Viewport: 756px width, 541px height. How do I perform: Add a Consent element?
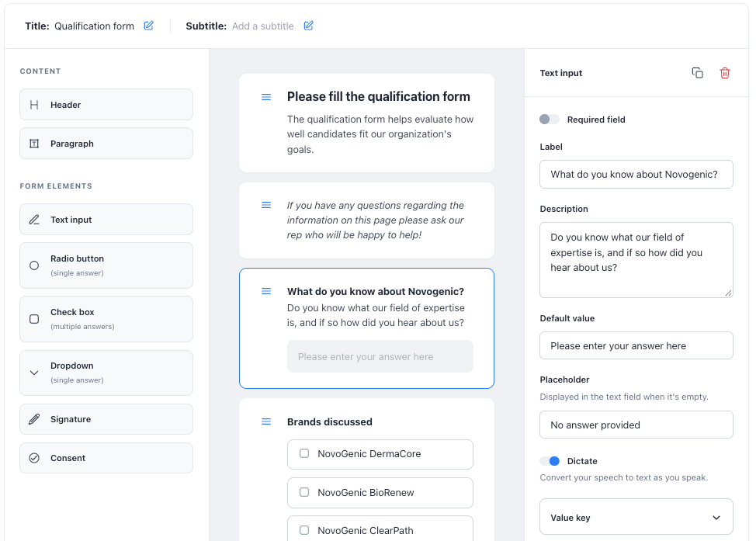pos(106,458)
